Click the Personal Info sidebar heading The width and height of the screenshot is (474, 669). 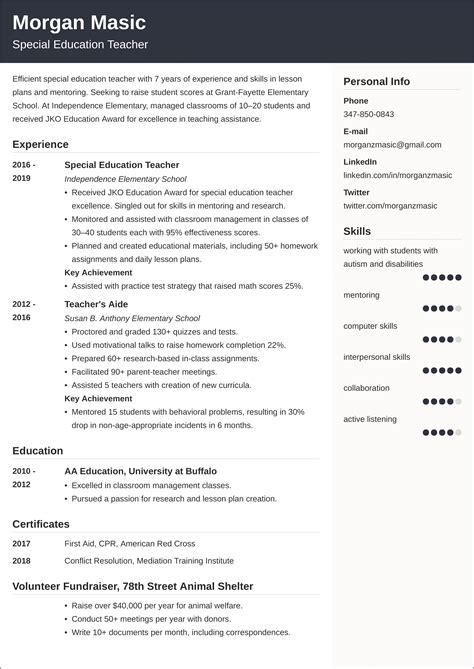(x=376, y=81)
